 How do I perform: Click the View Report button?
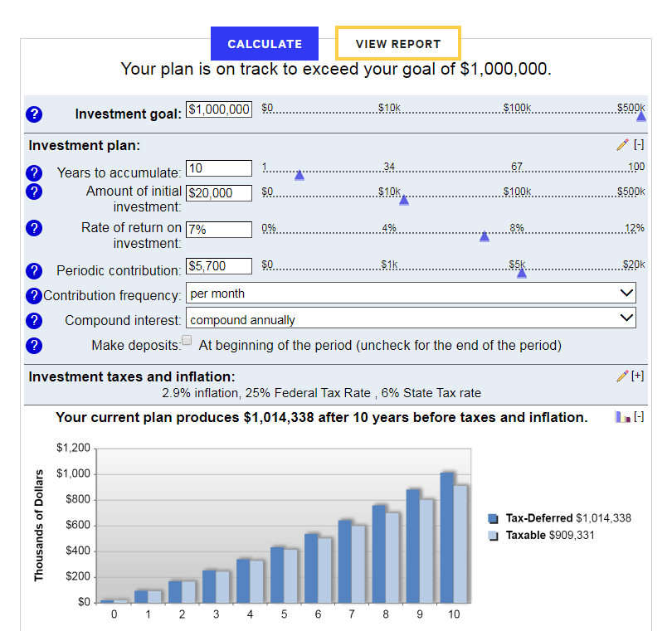[398, 44]
